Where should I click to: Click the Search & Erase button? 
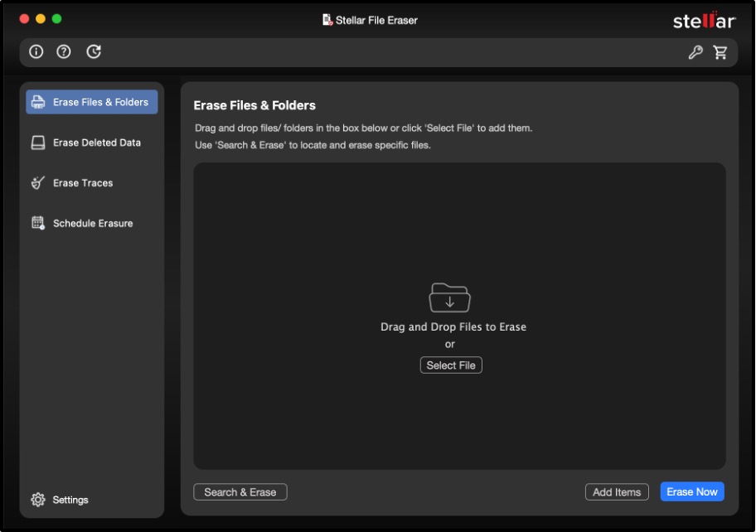point(240,492)
